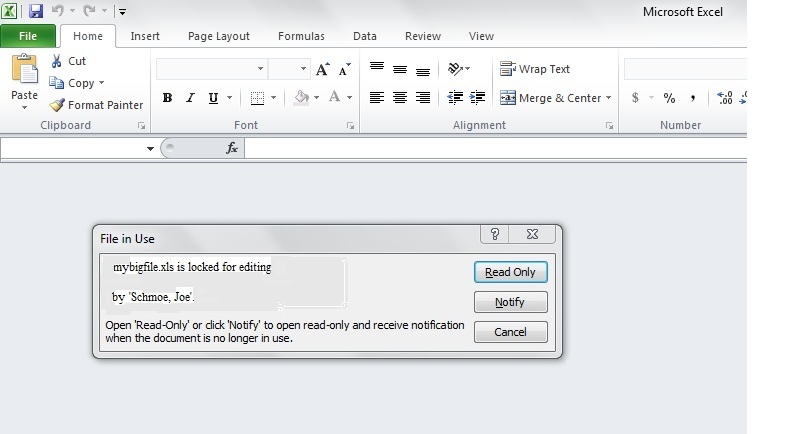
Task: Toggle Wrap Text option
Action: coord(535,69)
